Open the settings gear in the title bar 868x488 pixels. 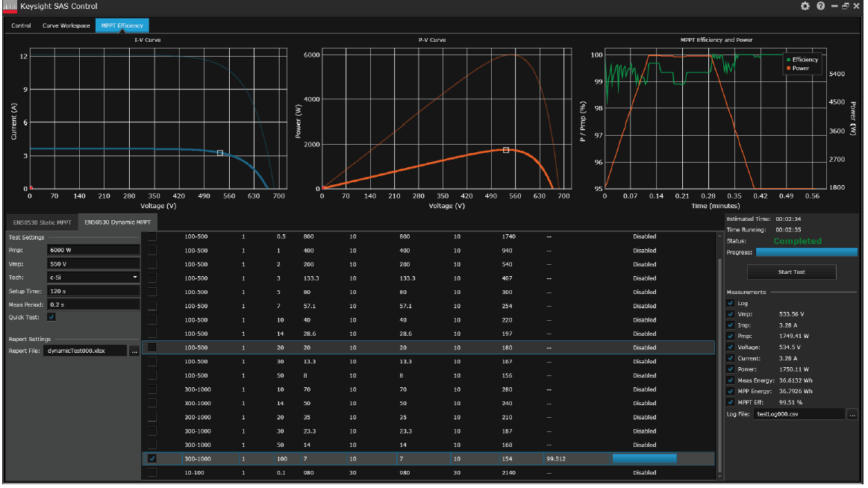click(805, 6)
